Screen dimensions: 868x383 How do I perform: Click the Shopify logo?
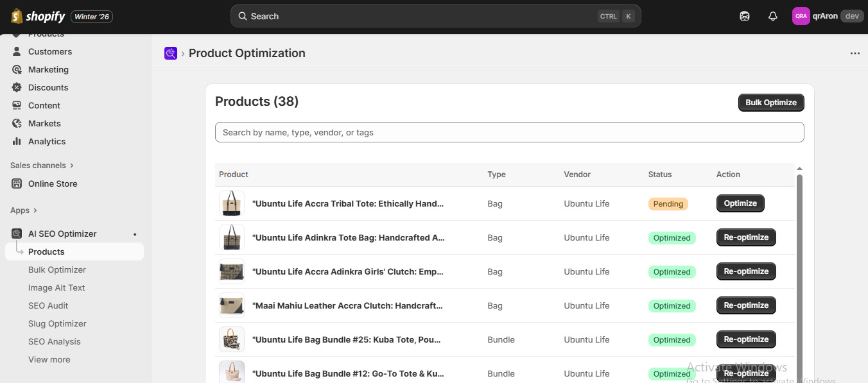pos(38,16)
